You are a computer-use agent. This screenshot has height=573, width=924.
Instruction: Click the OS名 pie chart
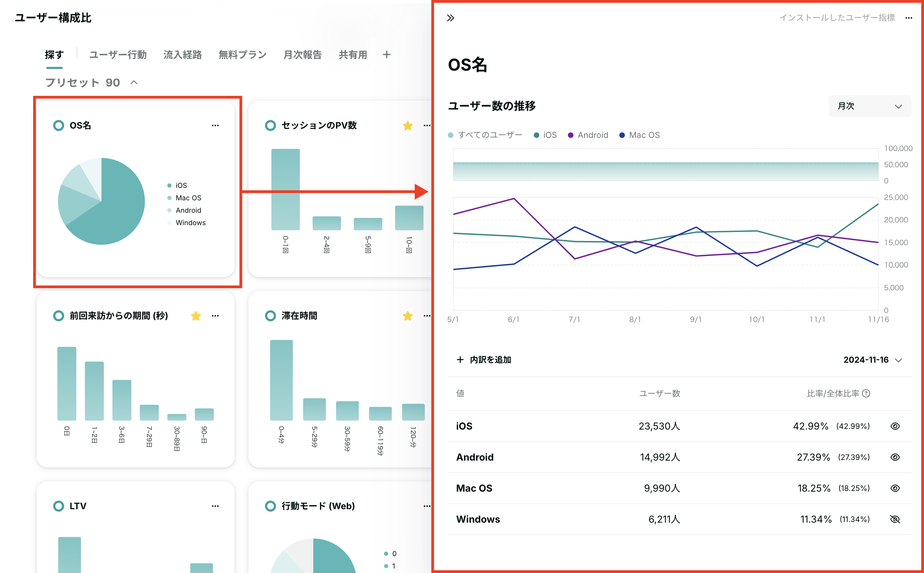[101, 201]
